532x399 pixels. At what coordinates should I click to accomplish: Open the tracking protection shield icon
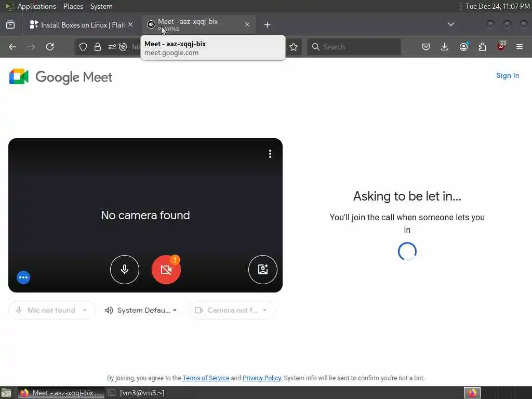(x=83, y=47)
